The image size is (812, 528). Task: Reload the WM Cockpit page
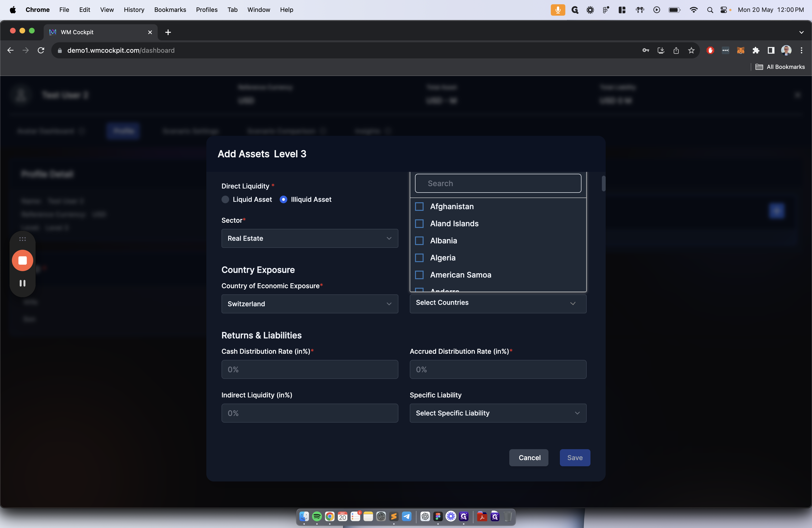(41, 51)
